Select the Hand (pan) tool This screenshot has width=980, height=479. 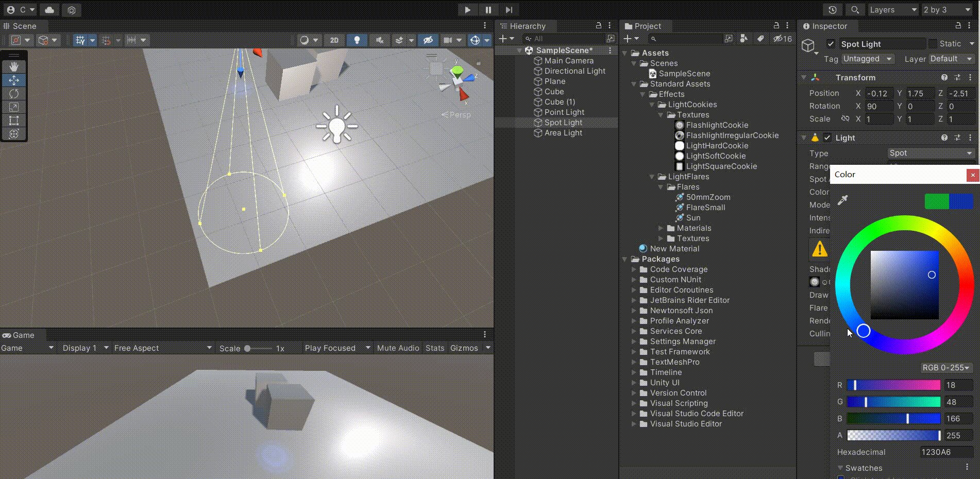click(x=14, y=66)
